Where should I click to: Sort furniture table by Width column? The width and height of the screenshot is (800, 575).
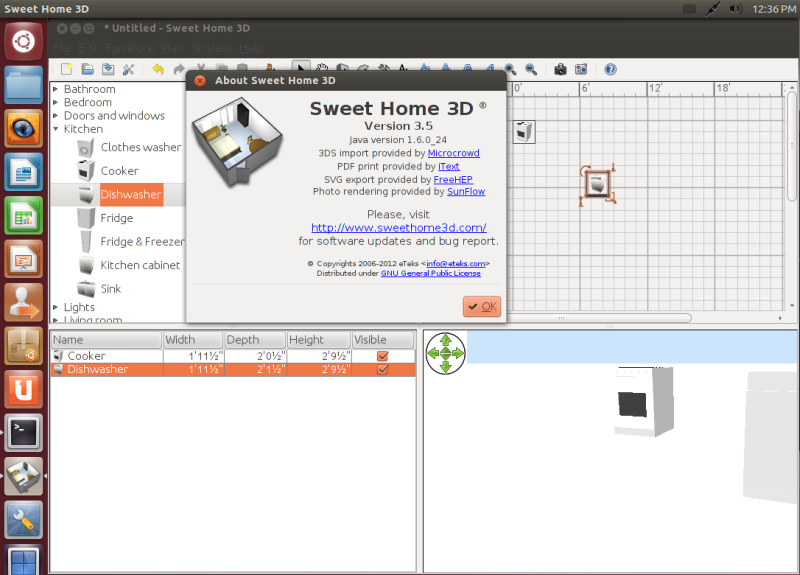tap(193, 340)
